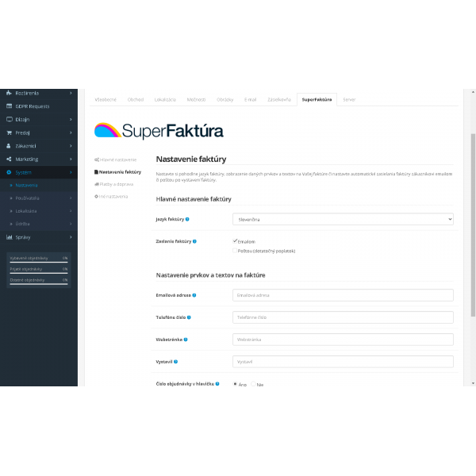Click the Predaj shopping cart icon

click(x=9, y=132)
